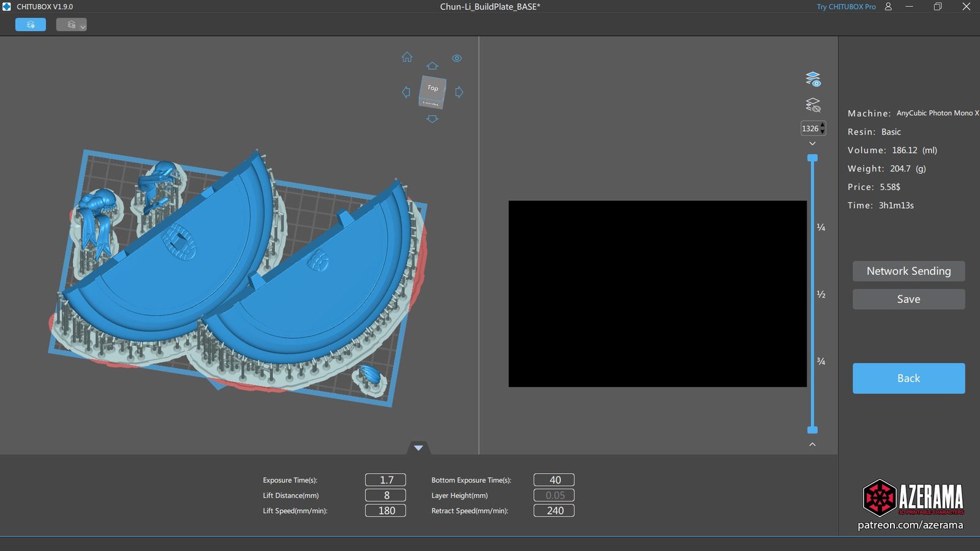Click the volume value 186.12 (ml)
Viewport: 980px width, 551px height.
914,150
